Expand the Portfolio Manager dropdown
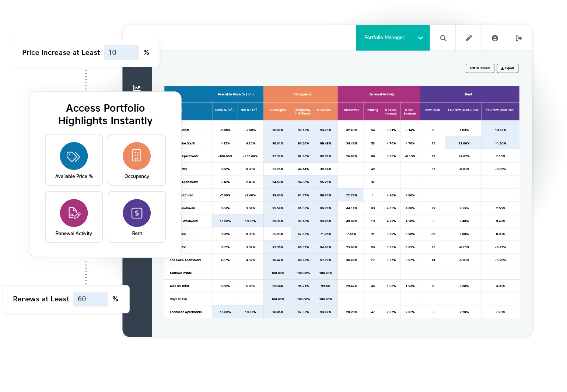This screenshot has width=567, height=392. coord(393,38)
